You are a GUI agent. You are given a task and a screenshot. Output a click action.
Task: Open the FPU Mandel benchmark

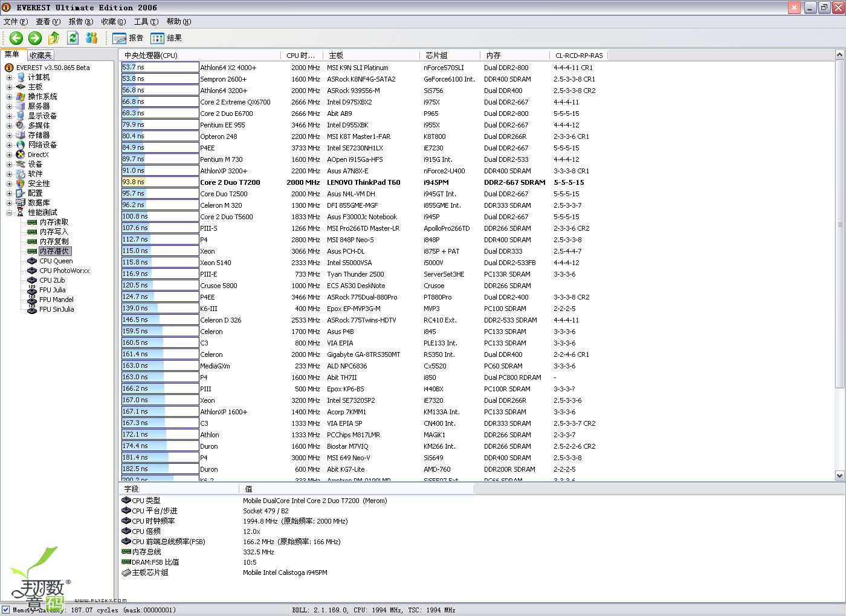tap(56, 300)
